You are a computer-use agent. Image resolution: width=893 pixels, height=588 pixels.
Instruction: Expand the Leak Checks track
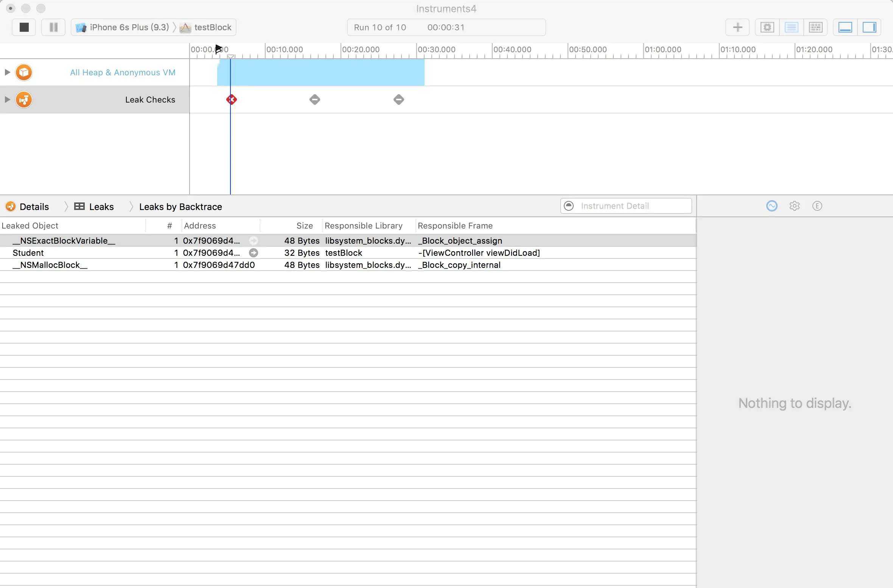coord(7,100)
